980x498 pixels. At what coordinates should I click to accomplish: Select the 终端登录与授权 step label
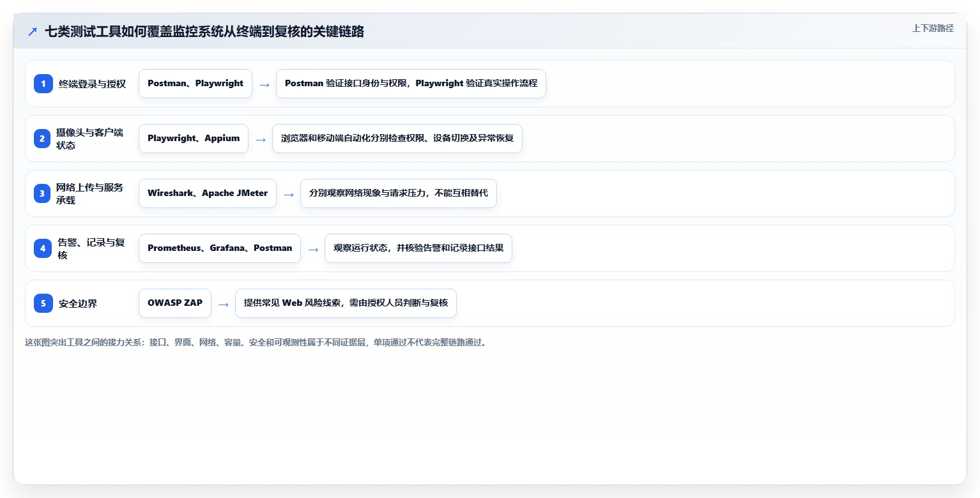(x=92, y=84)
